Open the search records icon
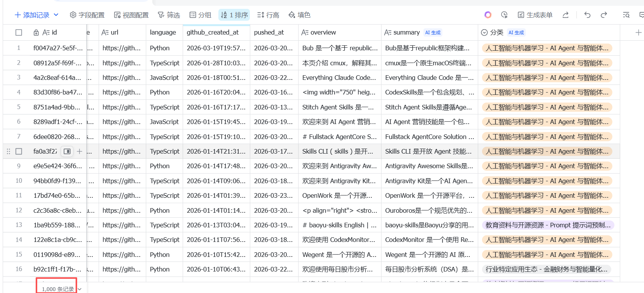The width and height of the screenshot is (644, 293). (626, 15)
